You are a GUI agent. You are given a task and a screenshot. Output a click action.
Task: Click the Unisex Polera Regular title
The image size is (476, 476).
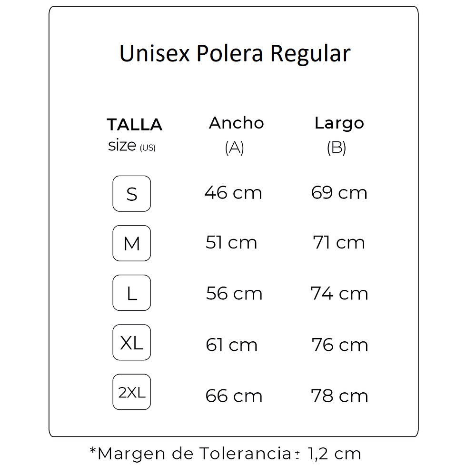tap(235, 54)
